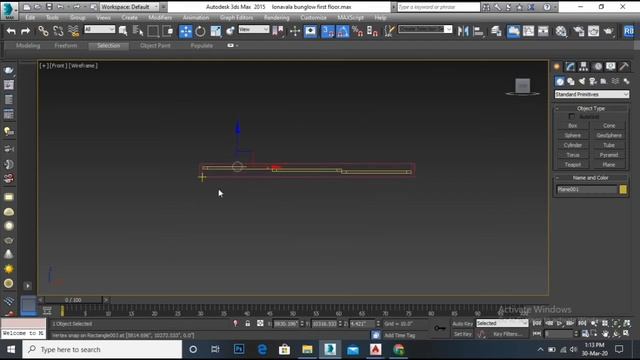Select the Shapes category icon
Screen dimensions: 640x360
pos(571,82)
